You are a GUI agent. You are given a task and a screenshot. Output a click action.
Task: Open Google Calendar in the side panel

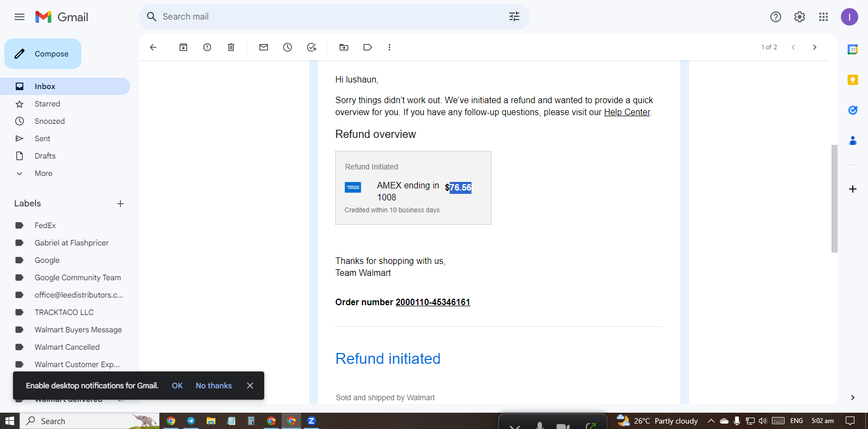click(853, 49)
